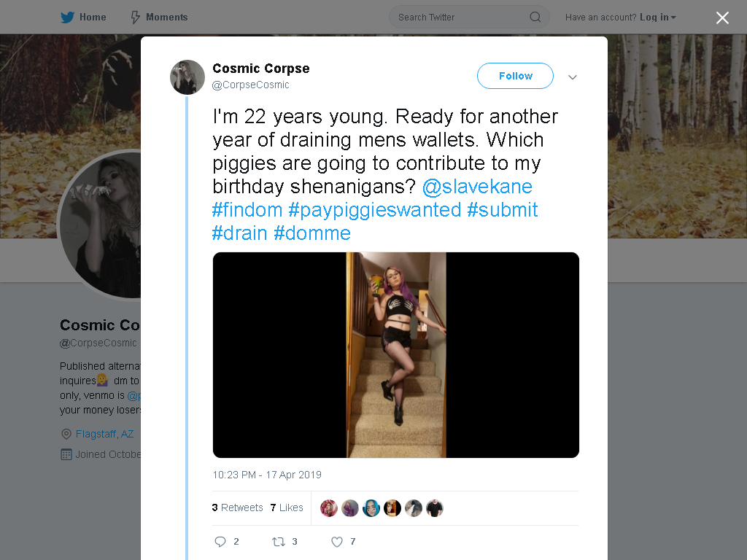Image resolution: width=747 pixels, height=560 pixels.
Task: Click the reply speech bubble icon
Action: pyautogui.click(x=220, y=542)
